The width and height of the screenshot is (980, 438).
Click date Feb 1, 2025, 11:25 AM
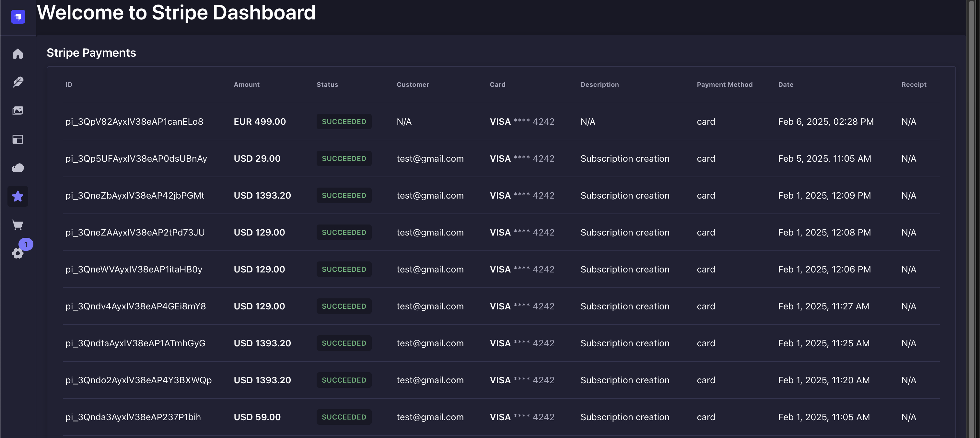coord(824,343)
